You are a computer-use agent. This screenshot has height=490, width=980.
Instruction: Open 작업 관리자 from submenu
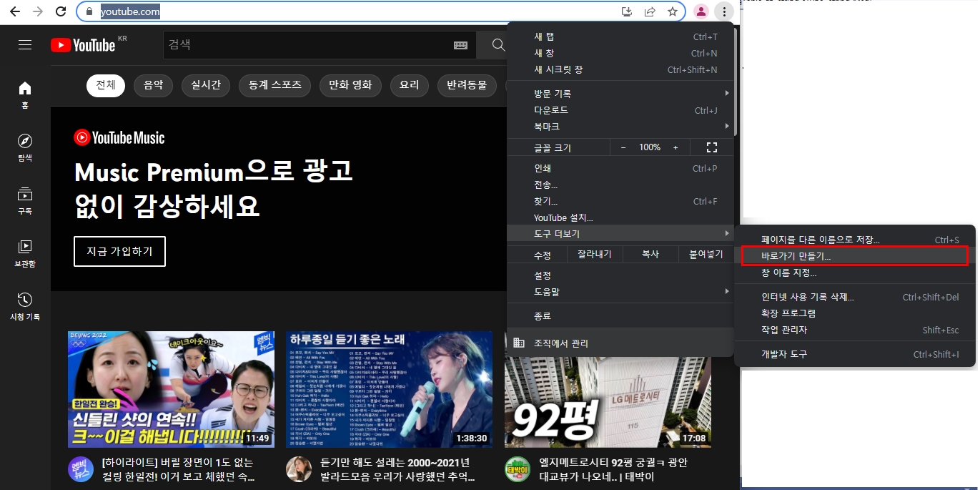pyautogui.click(x=855, y=330)
